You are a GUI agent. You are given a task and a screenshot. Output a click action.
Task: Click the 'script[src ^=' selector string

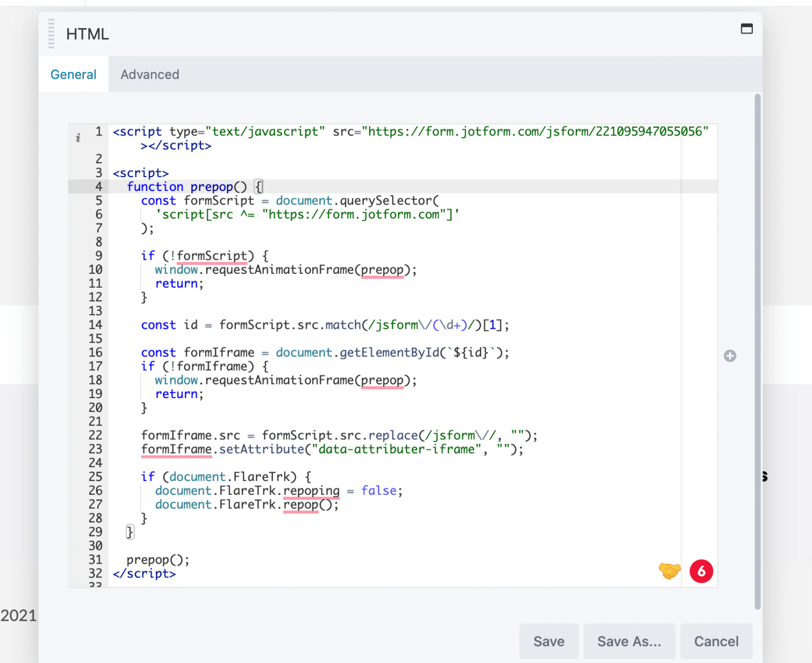click(307, 215)
